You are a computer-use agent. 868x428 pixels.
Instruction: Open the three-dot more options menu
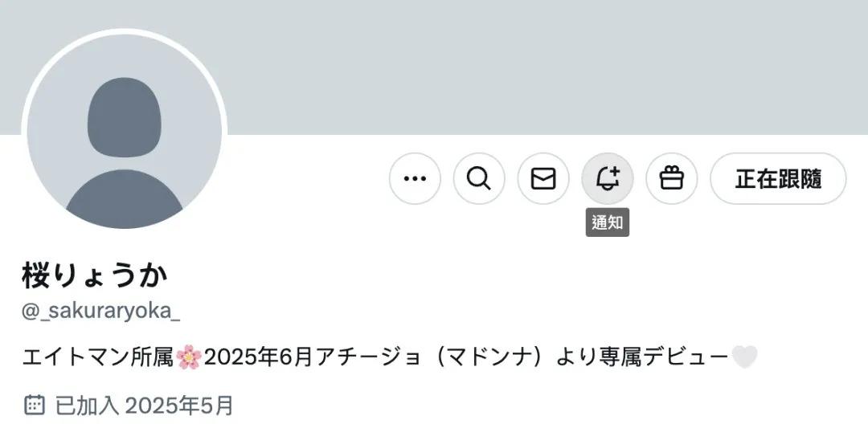pyautogui.click(x=415, y=178)
